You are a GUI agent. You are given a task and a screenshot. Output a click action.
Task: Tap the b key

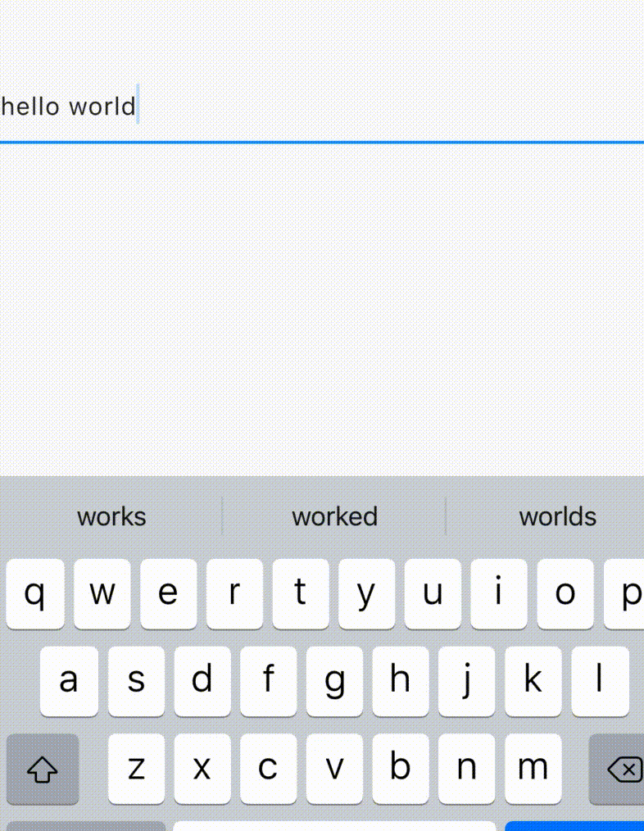click(x=401, y=769)
